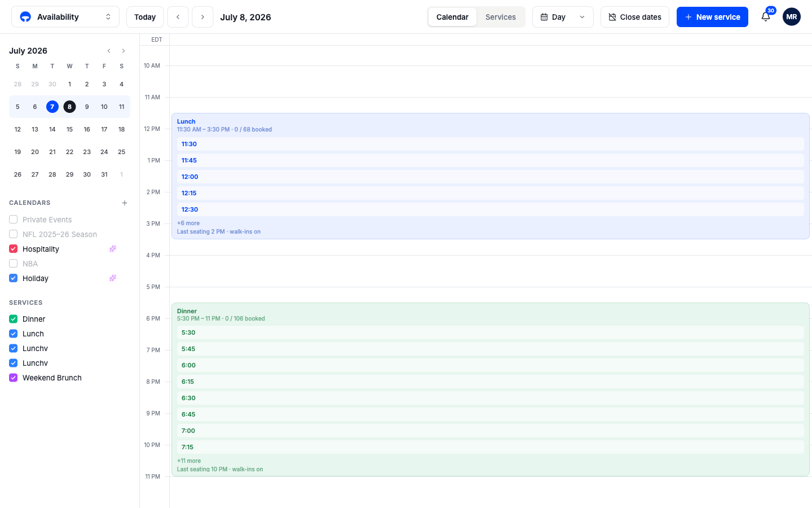Select the 12:00 lunch time slot

pos(490,177)
